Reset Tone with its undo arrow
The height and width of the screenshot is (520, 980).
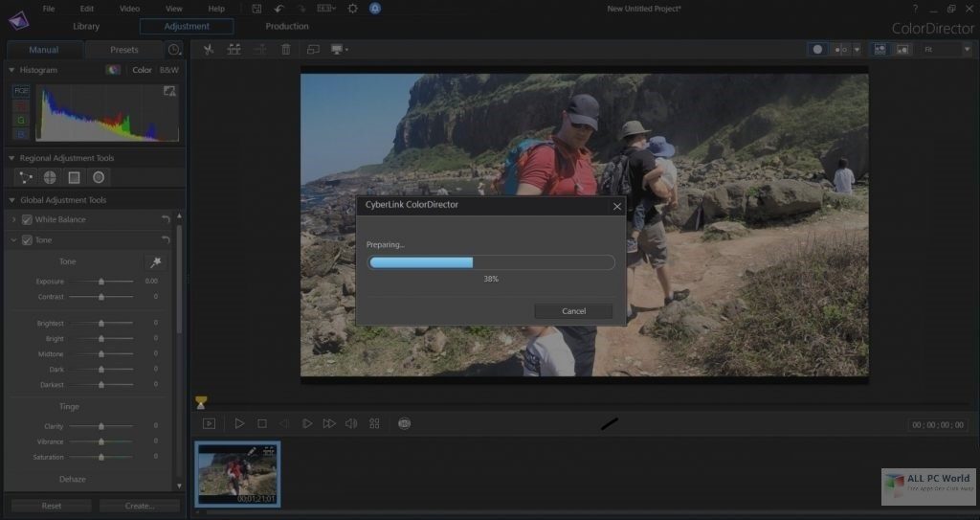(166, 240)
